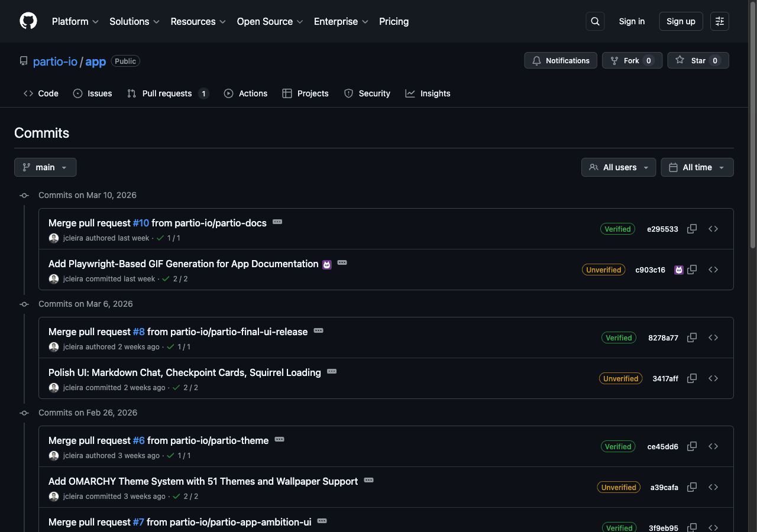757x532 pixels.
Task: Open the search icon in the header
Action: (595, 21)
